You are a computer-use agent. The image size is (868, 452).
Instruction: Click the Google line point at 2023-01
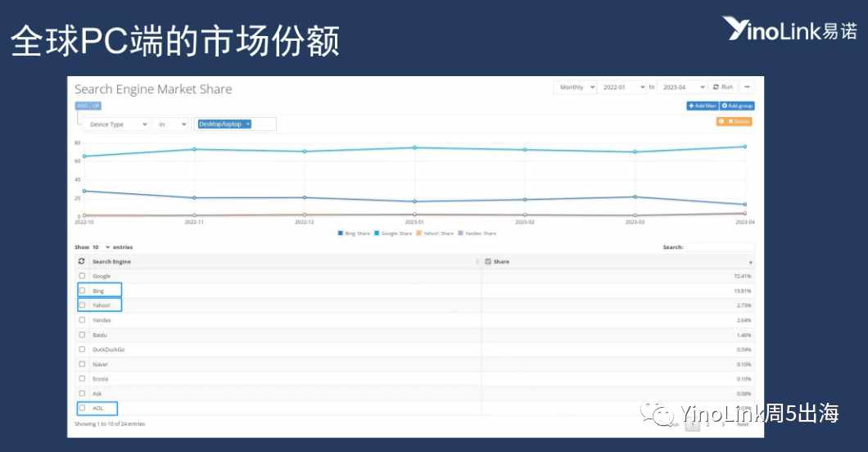tap(414, 147)
